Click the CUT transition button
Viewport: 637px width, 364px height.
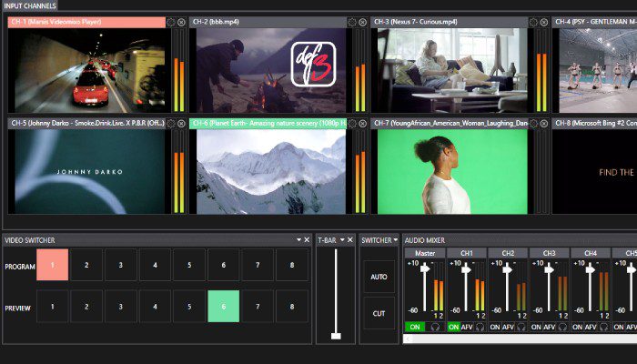379,313
